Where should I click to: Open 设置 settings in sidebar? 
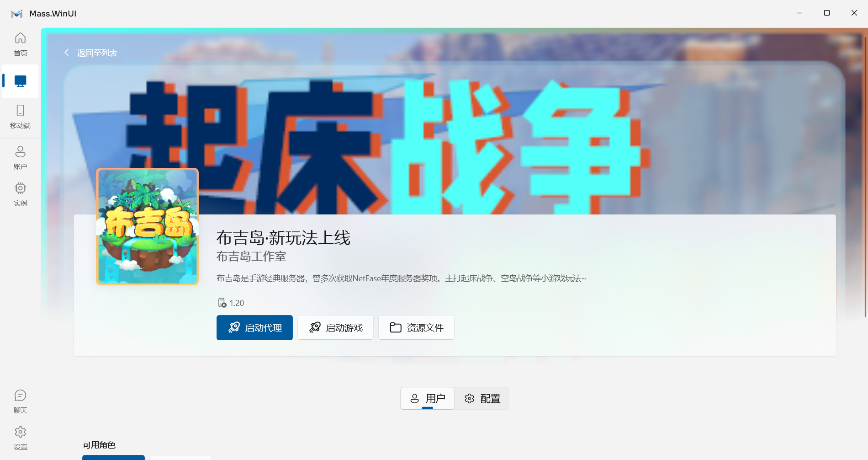pos(20,438)
